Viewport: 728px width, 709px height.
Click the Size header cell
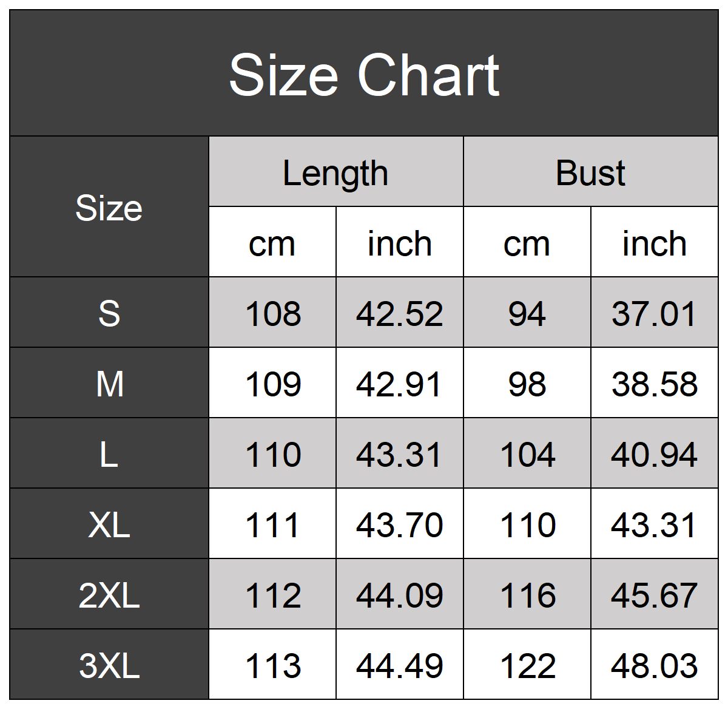[109, 208]
